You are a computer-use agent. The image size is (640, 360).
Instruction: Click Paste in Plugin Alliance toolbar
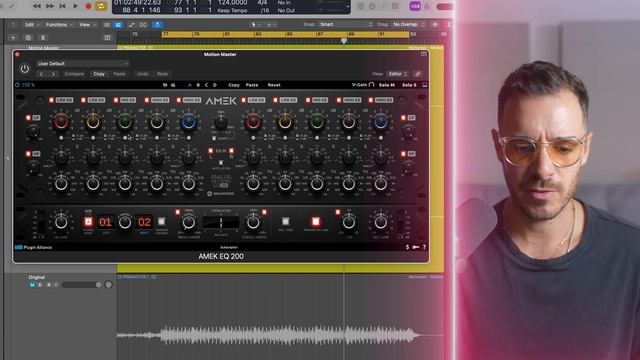(x=252, y=85)
